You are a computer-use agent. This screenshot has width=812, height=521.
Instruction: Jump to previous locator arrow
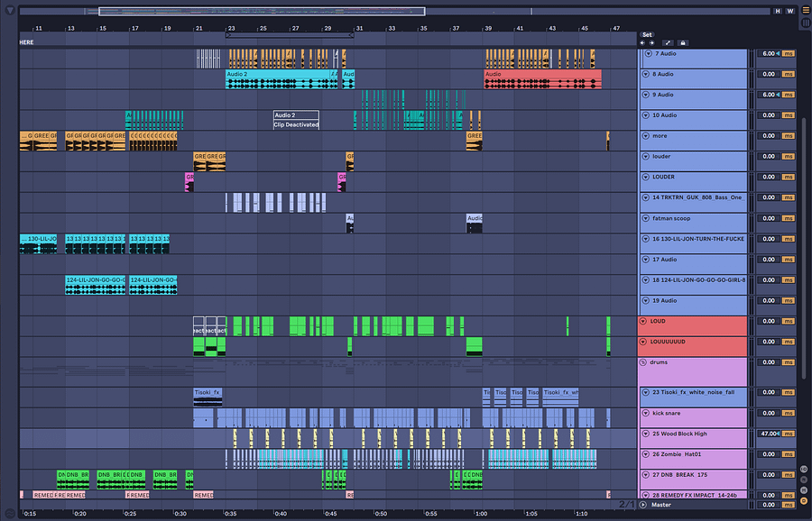pos(642,43)
